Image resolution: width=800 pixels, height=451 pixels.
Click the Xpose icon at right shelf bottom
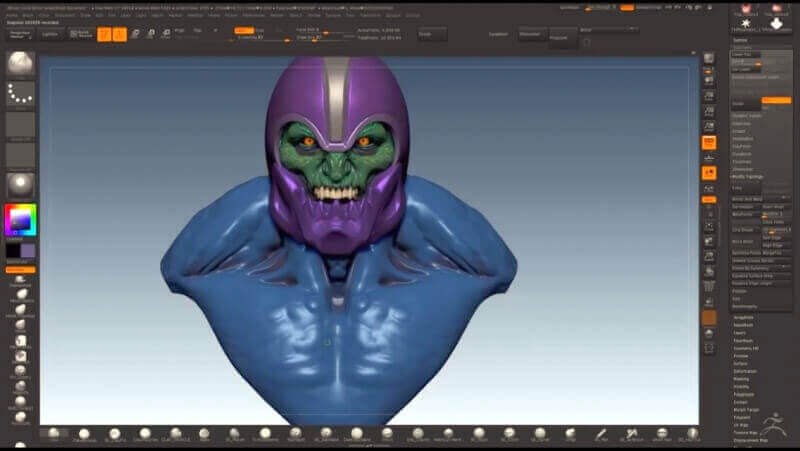(x=709, y=348)
